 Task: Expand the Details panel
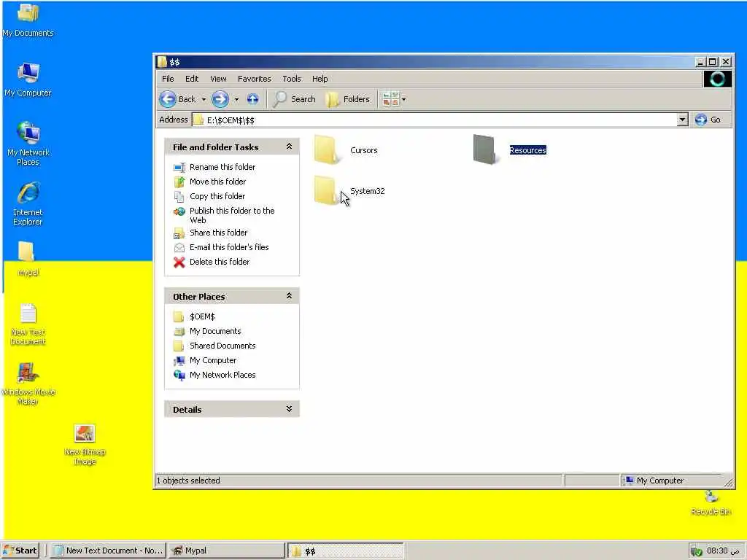(x=289, y=409)
